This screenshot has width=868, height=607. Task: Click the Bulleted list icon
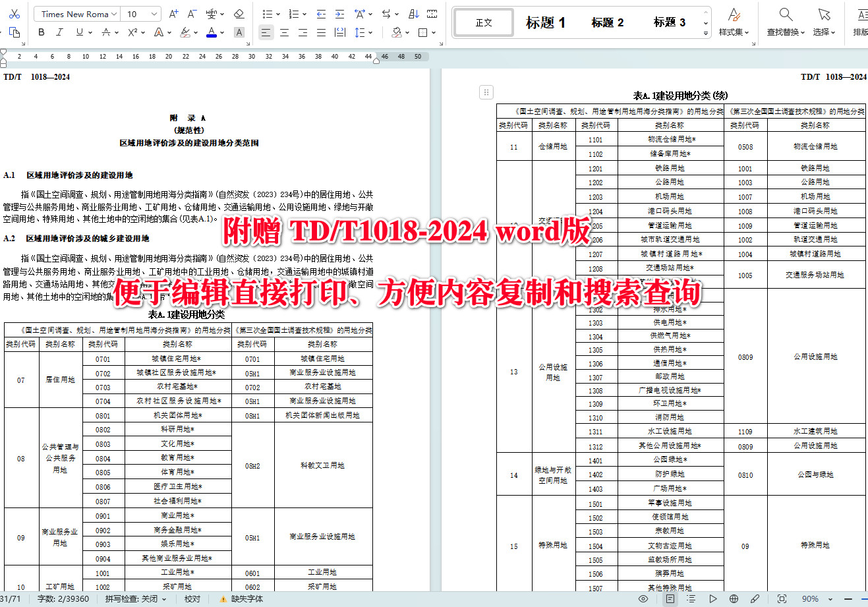(x=267, y=14)
